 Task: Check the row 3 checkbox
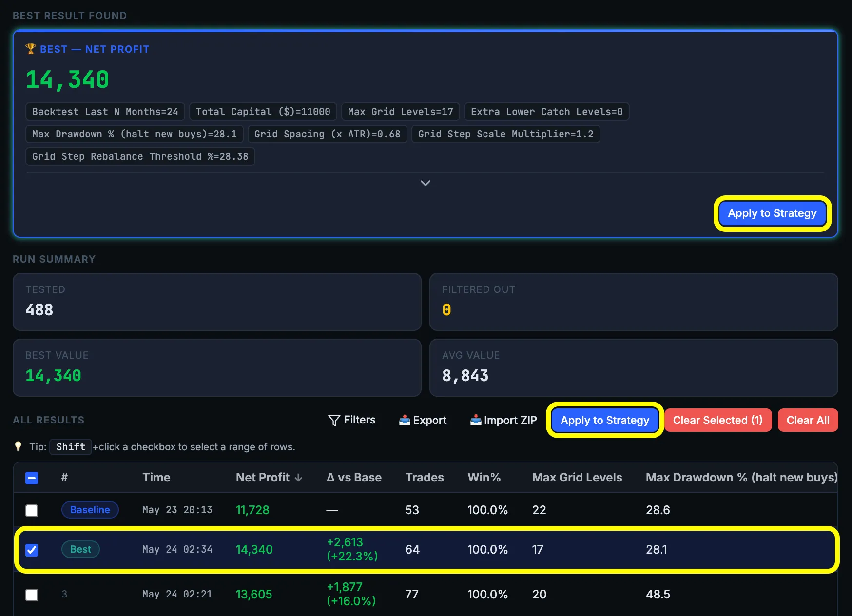click(x=32, y=595)
